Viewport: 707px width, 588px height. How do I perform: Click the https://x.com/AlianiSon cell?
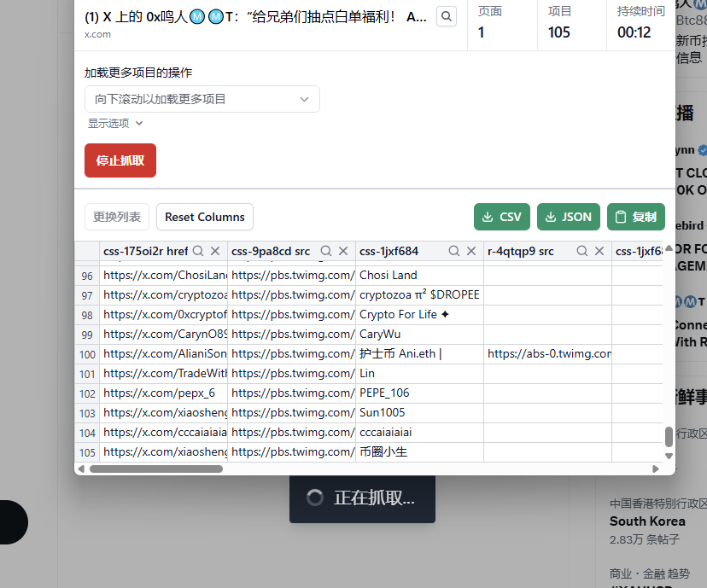coord(164,354)
